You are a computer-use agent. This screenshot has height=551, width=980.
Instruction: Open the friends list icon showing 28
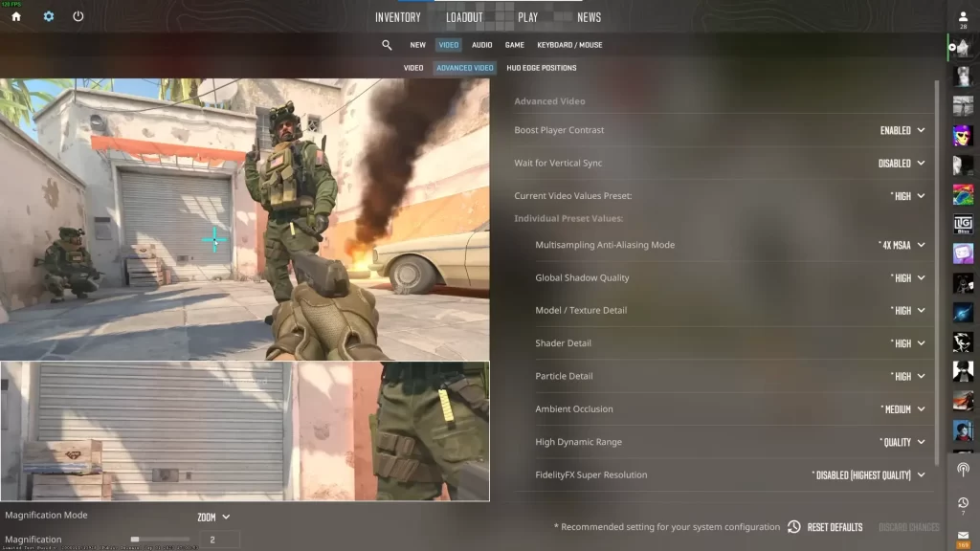tap(963, 19)
